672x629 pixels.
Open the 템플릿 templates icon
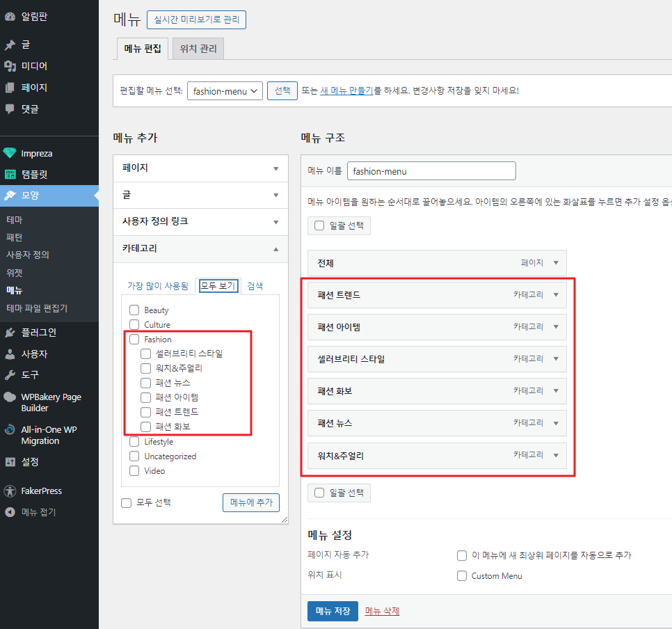pyautogui.click(x=10, y=174)
